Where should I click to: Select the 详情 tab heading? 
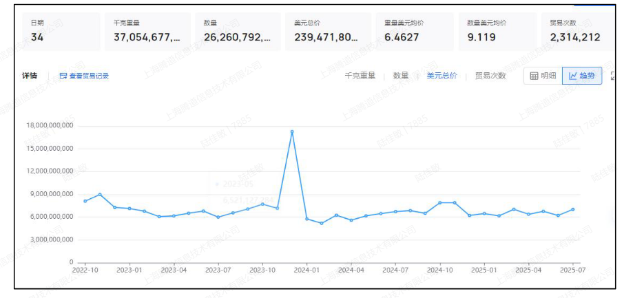(x=30, y=76)
